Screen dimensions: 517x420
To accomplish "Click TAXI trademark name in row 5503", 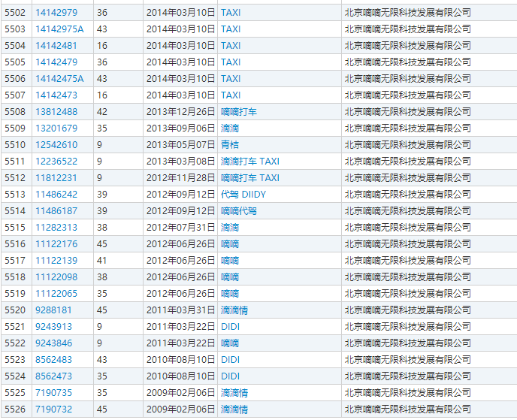I will point(231,29).
